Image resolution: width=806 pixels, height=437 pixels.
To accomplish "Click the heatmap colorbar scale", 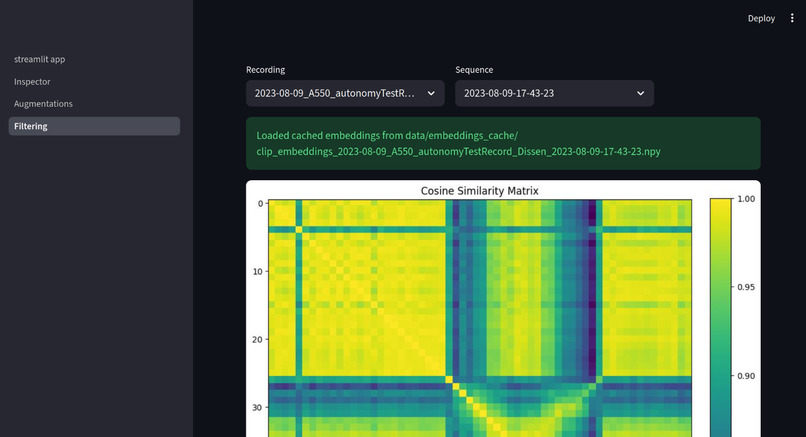I will (x=720, y=318).
